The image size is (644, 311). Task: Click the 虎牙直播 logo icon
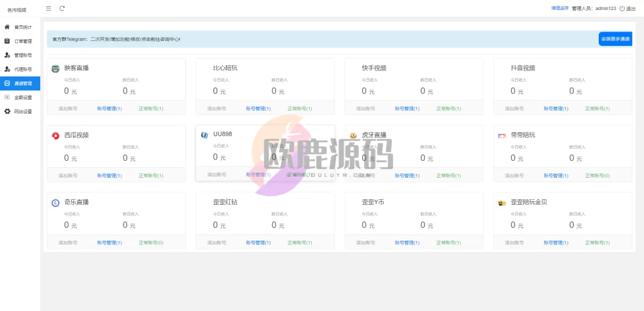(x=353, y=136)
